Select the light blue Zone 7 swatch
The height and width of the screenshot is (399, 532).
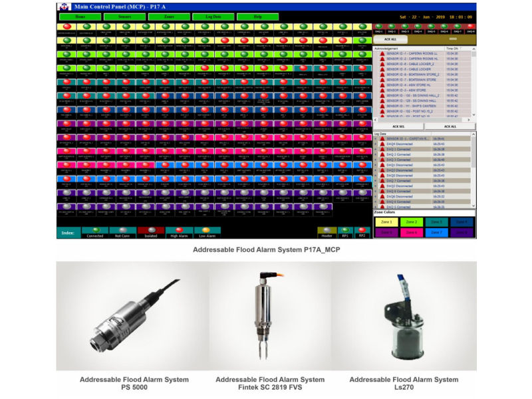coord(436,232)
